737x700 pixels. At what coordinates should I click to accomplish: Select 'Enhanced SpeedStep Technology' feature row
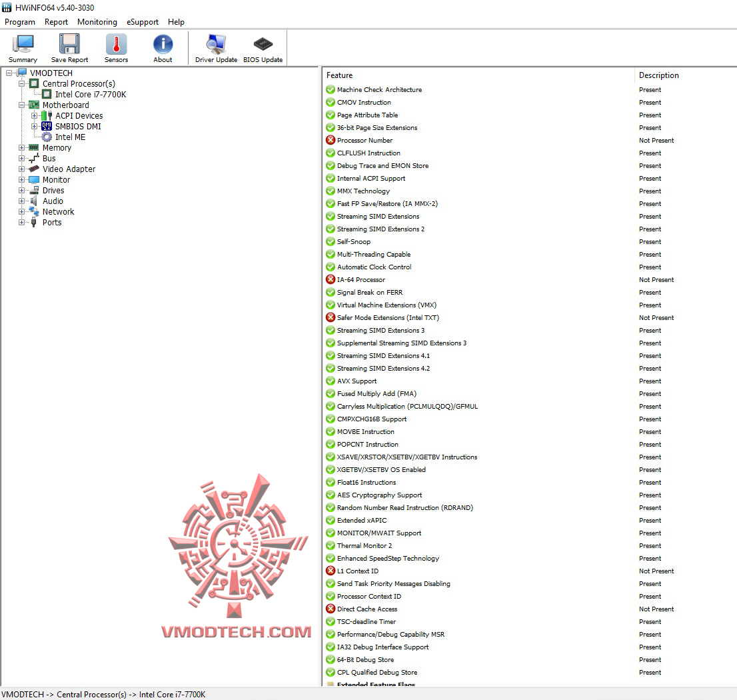click(530, 558)
